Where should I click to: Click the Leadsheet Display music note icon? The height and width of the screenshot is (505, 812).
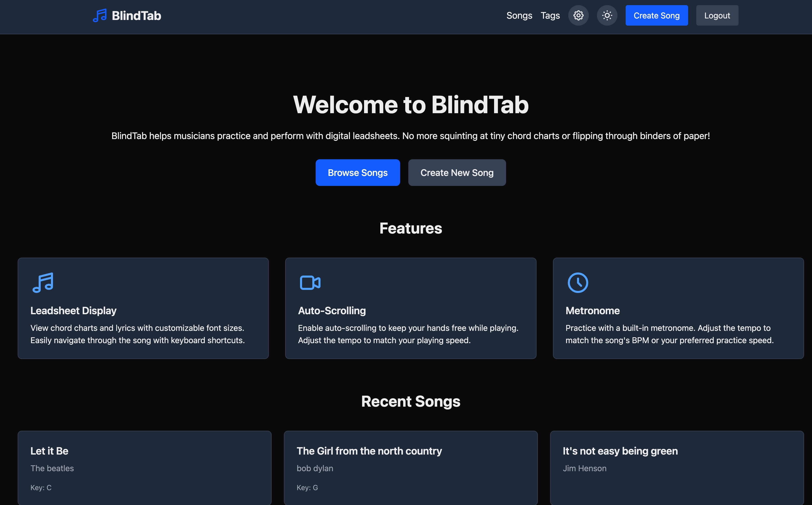pyautogui.click(x=43, y=282)
